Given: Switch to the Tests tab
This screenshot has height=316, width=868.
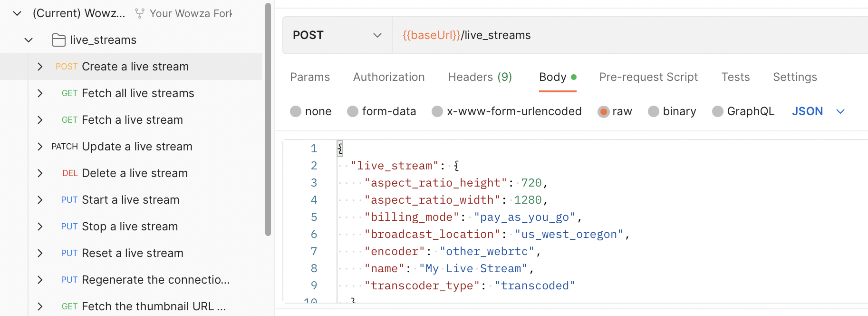Looking at the screenshot, I should 735,77.
